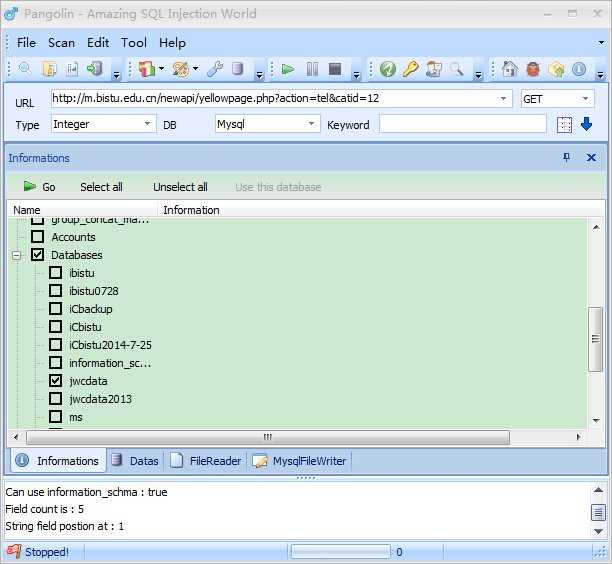Check the ibistu database checkbox
Image resolution: width=612 pixels, height=564 pixels.
pyautogui.click(x=55, y=272)
